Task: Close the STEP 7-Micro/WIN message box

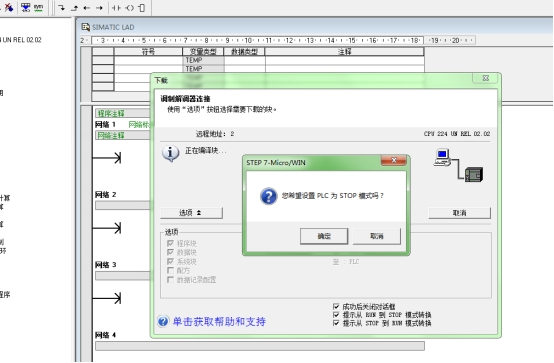Action: coord(394,160)
